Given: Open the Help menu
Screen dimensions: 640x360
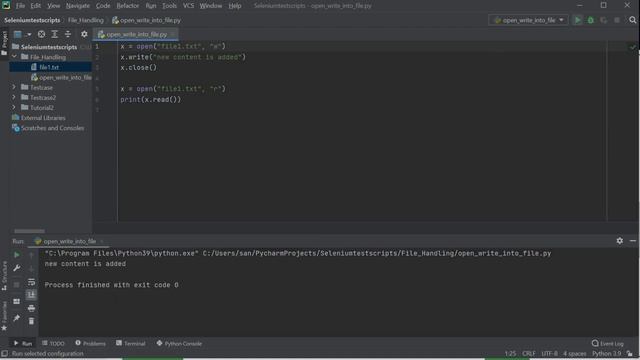Looking at the screenshot, I should [235, 6].
